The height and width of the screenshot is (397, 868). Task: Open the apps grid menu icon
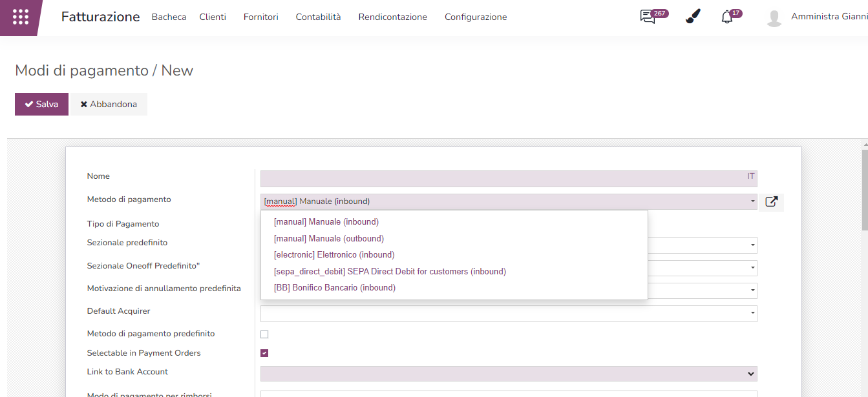[x=21, y=17]
